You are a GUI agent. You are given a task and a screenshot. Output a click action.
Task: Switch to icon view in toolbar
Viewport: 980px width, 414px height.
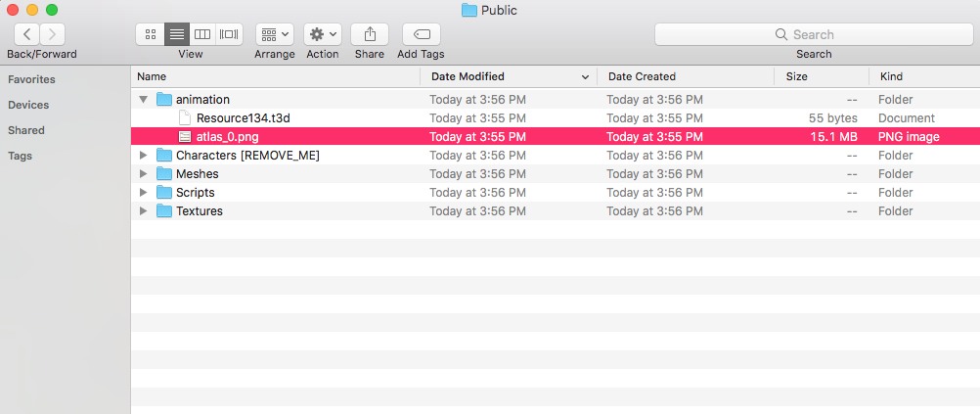[x=150, y=34]
